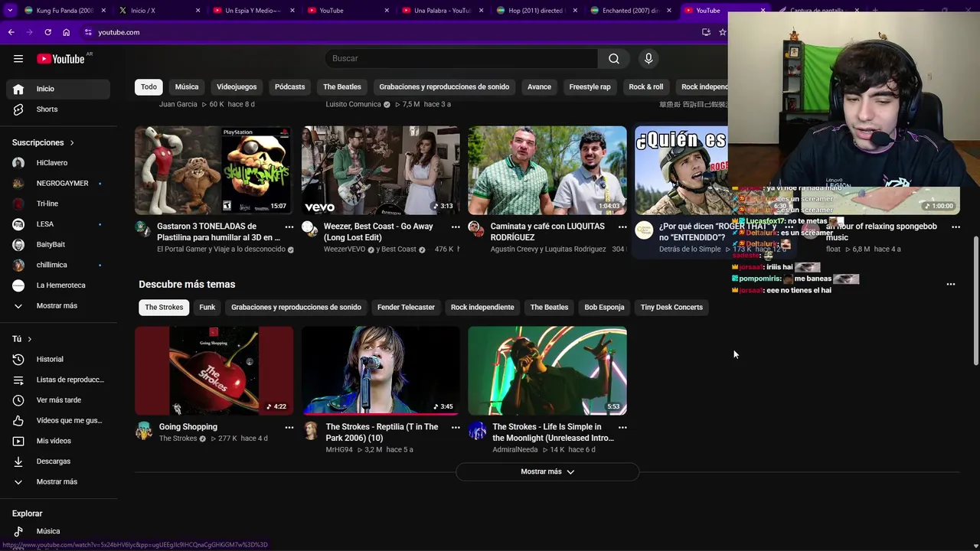This screenshot has width=980, height=551.
Task: Start voice search with microphone icon
Action: point(648,58)
